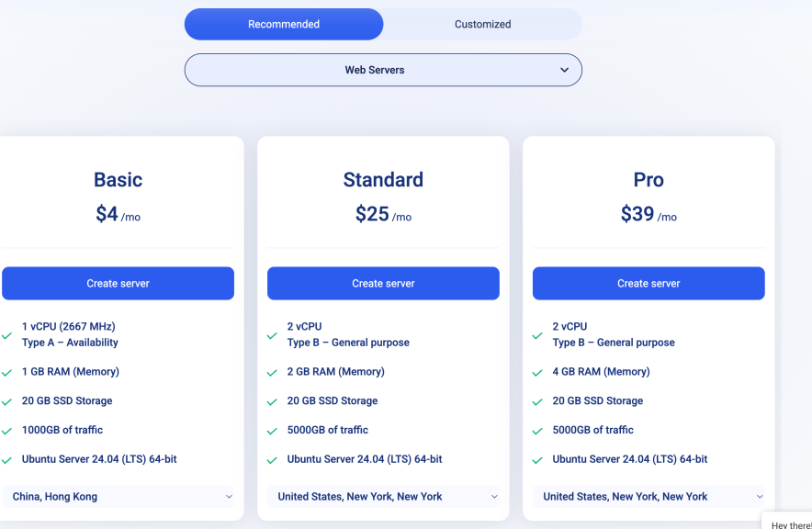Image resolution: width=812 pixels, height=529 pixels.
Task: Click checkmark beside Basic 1 vCPU feature
Action: (x=6, y=335)
